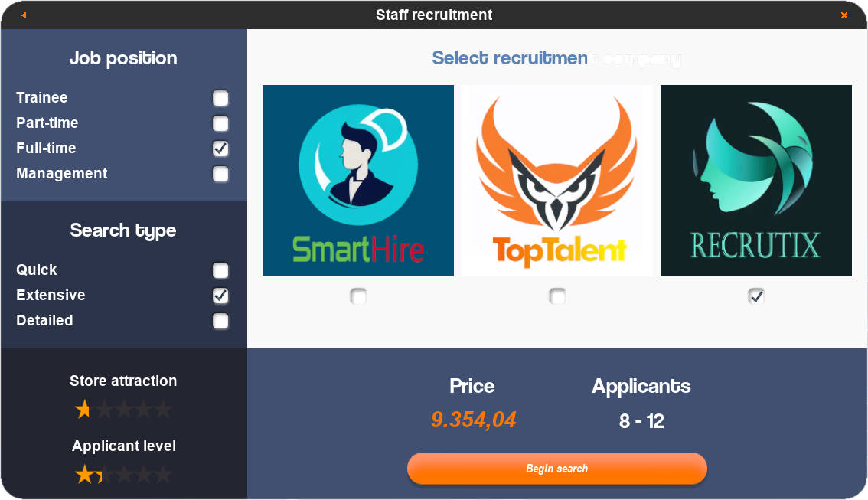Click the orange back arrow in title bar
This screenshot has width=868, height=500.
[x=24, y=15]
